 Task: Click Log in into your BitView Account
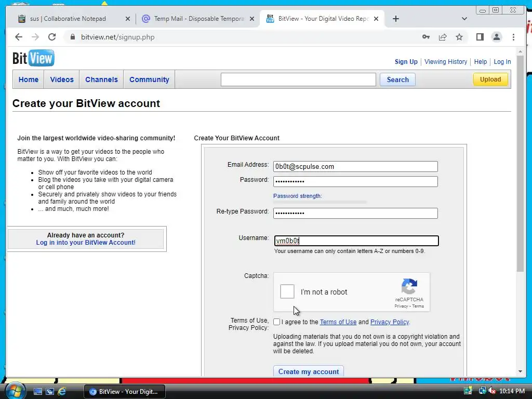pyautogui.click(x=86, y=243)
